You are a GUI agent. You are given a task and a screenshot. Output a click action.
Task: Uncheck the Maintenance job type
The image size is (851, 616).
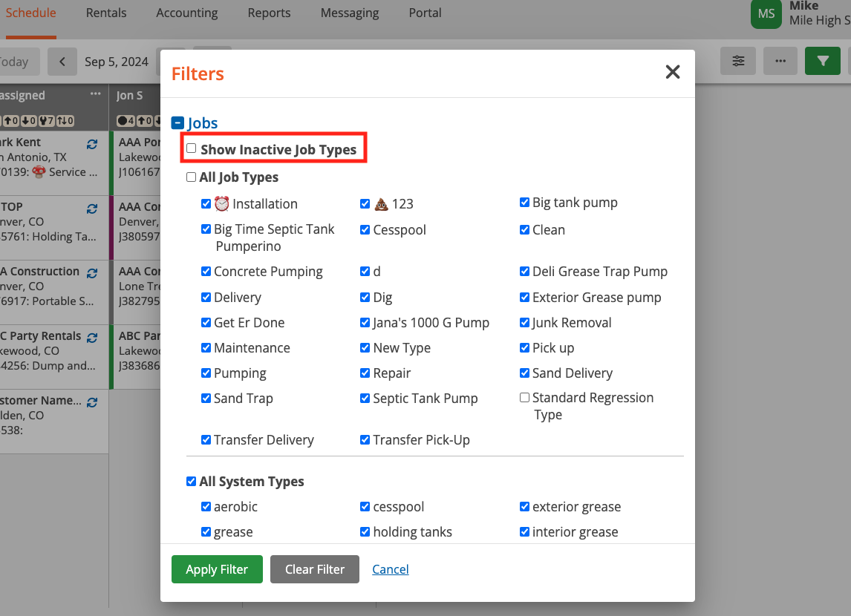(x=206, y=347)
